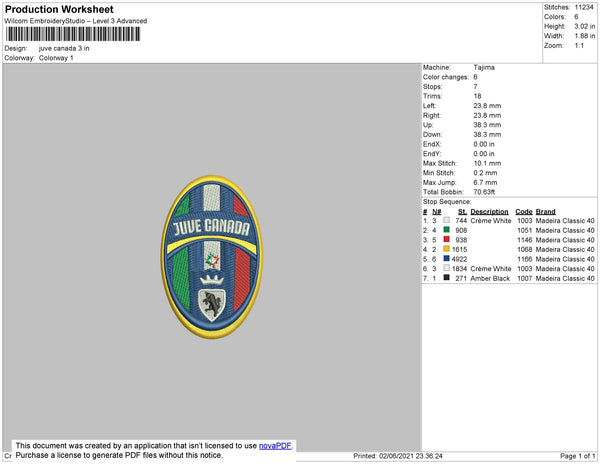600x464 pixels.
Task: Click 'Wilcom EmbroideryStudio – Level 3 Advanced' text
Action: point(76,21)
